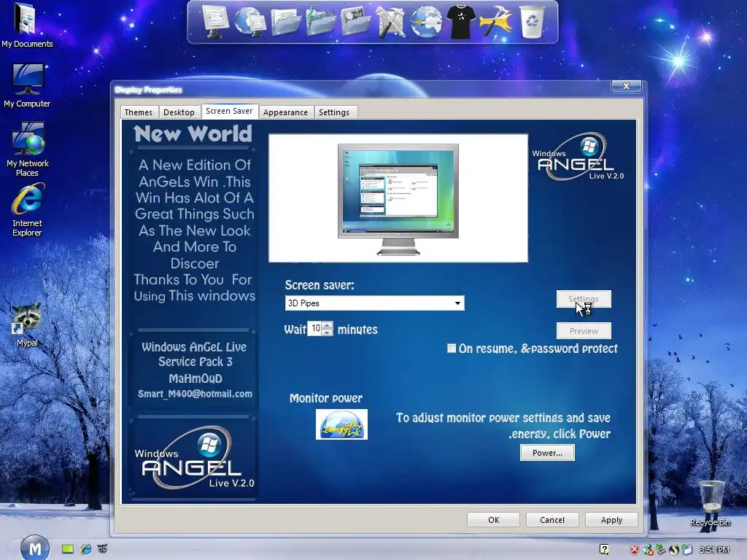
Task: Click the Energy Star monitor power logo
Action: coord(341,424)
